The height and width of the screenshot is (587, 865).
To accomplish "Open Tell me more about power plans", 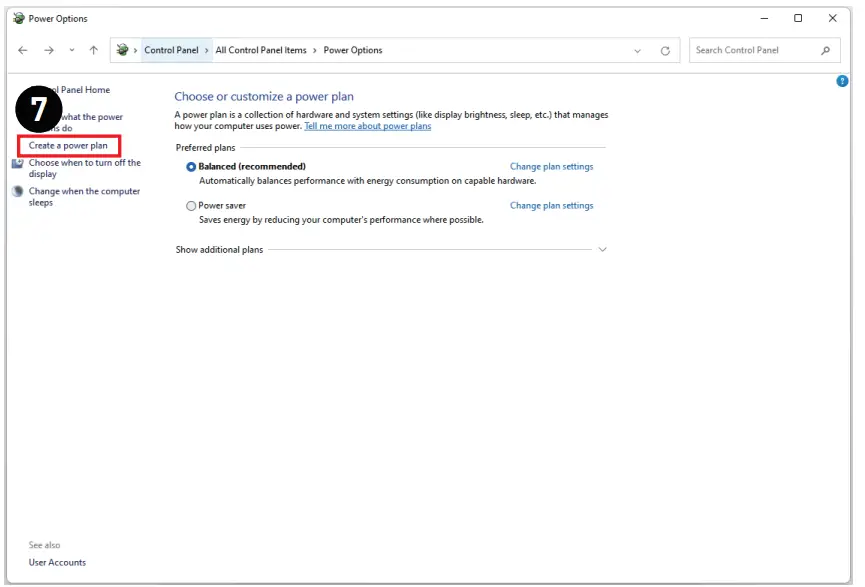I will (x=367, y=126).
